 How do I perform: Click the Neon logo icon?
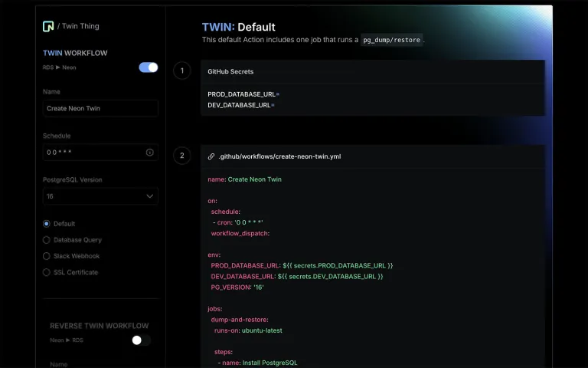click(48, 26)
